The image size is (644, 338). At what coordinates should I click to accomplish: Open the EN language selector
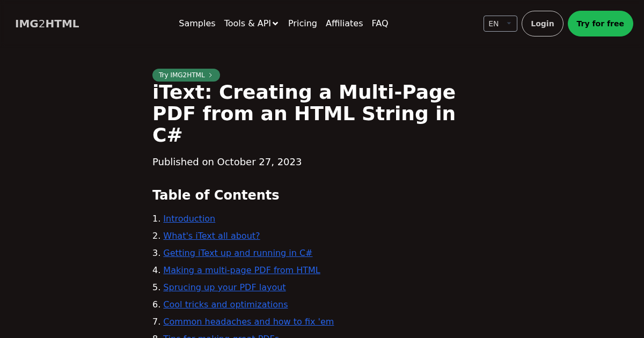pyautogui.click(x=500, y=24)
